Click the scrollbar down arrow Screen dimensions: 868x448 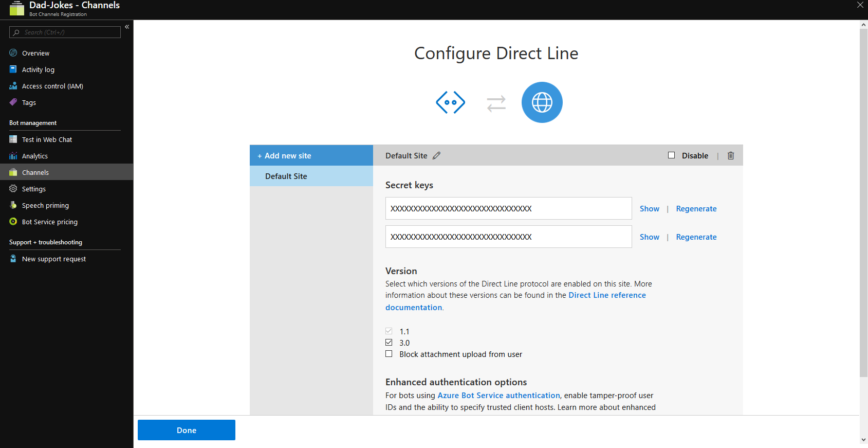863,440
